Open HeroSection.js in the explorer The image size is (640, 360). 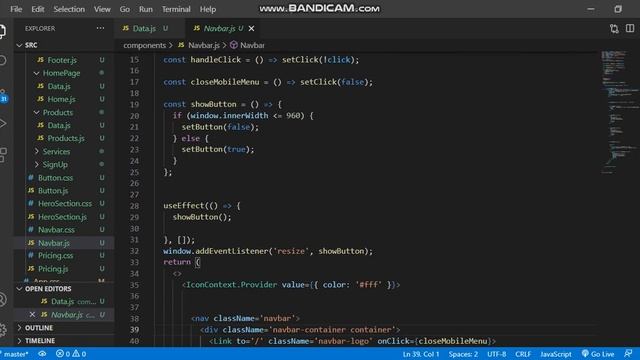[62, 217]
